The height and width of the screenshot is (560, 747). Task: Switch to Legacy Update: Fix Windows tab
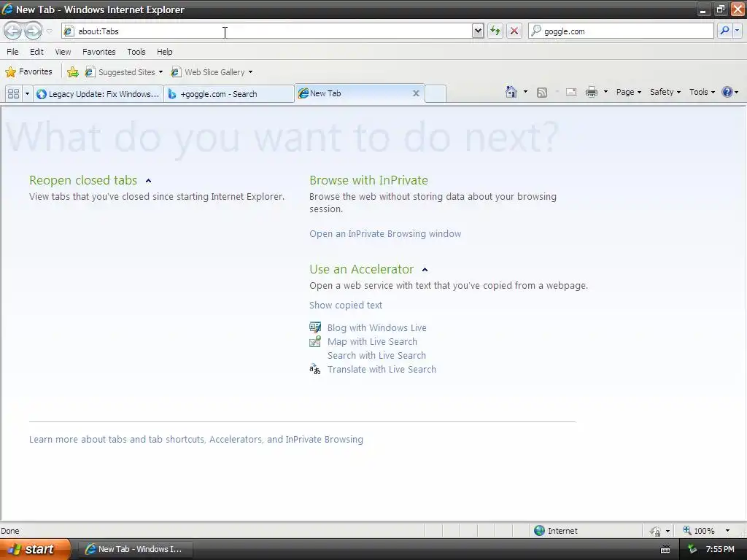(98, 94)
